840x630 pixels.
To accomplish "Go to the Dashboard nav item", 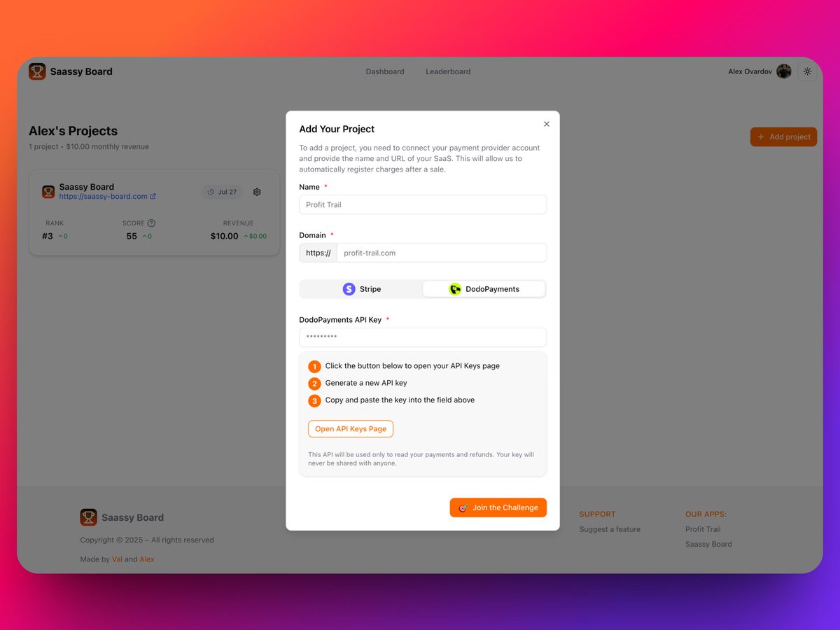I will 385,71.
